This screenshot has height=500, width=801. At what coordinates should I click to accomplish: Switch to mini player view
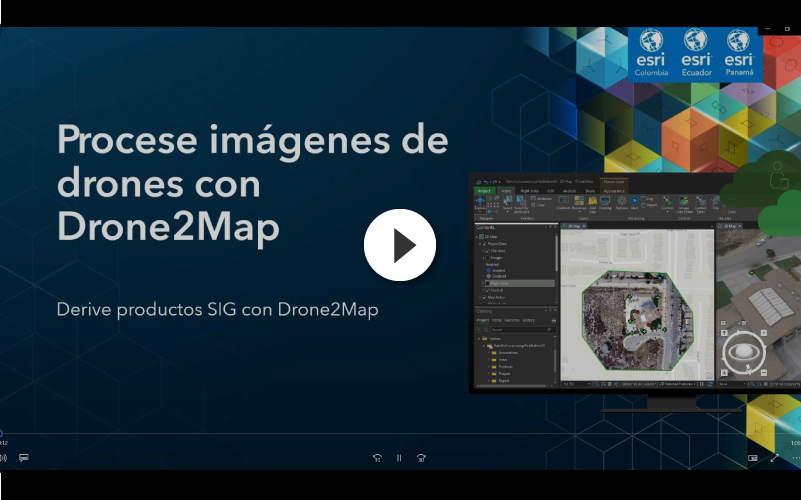click(x=752, y=458)
